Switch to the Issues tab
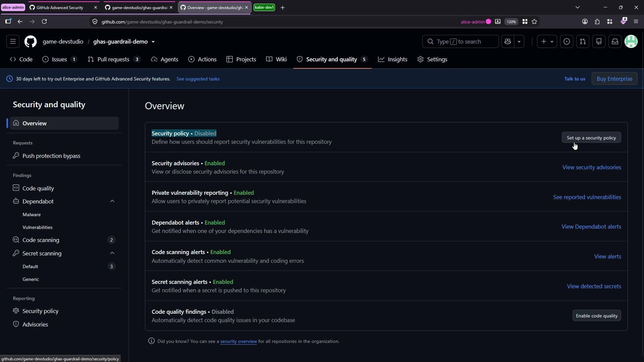The width and height of the screenshot is (644, 362). (60, 59)
